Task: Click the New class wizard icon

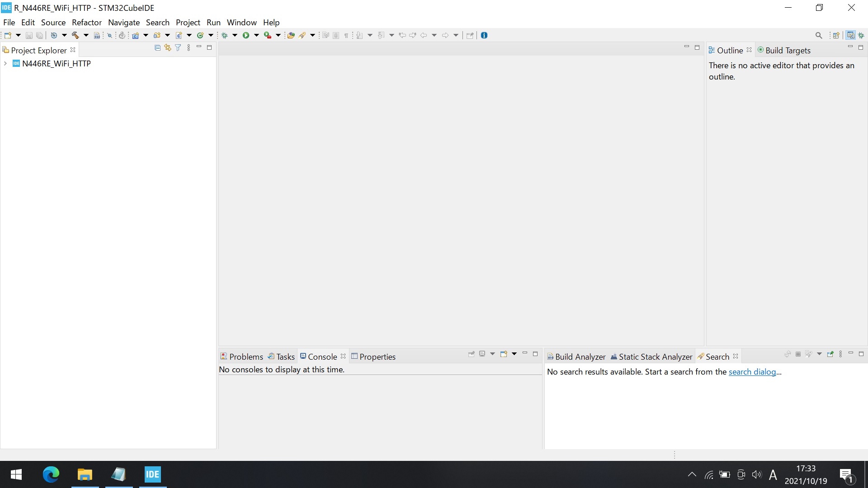Action: [x=200, y=35]
